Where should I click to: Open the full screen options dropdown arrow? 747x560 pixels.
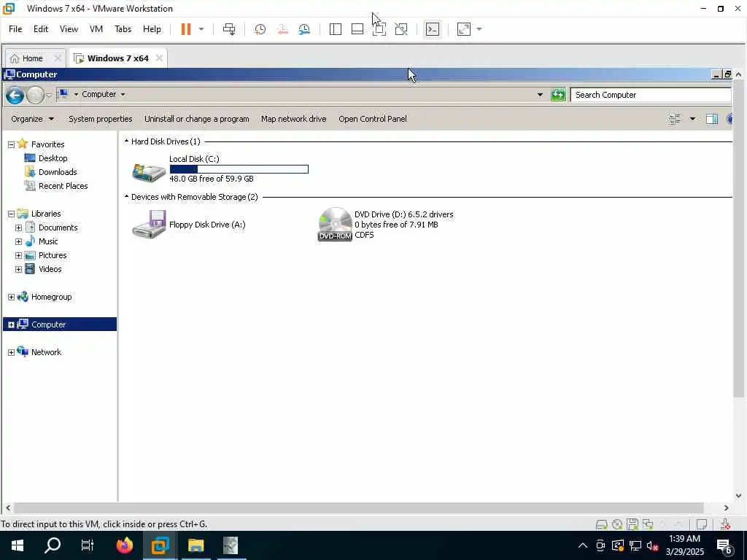tap(479, 29)
